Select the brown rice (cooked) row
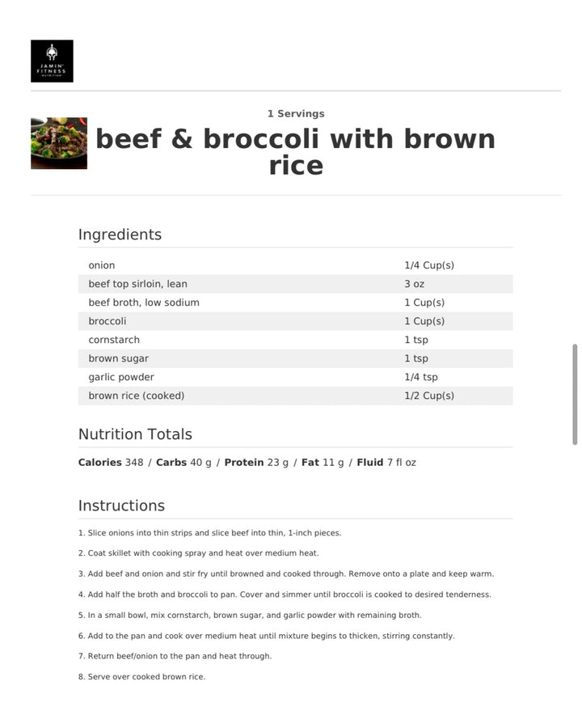Viewport: 582px width, 728px height. pos(295,396)
